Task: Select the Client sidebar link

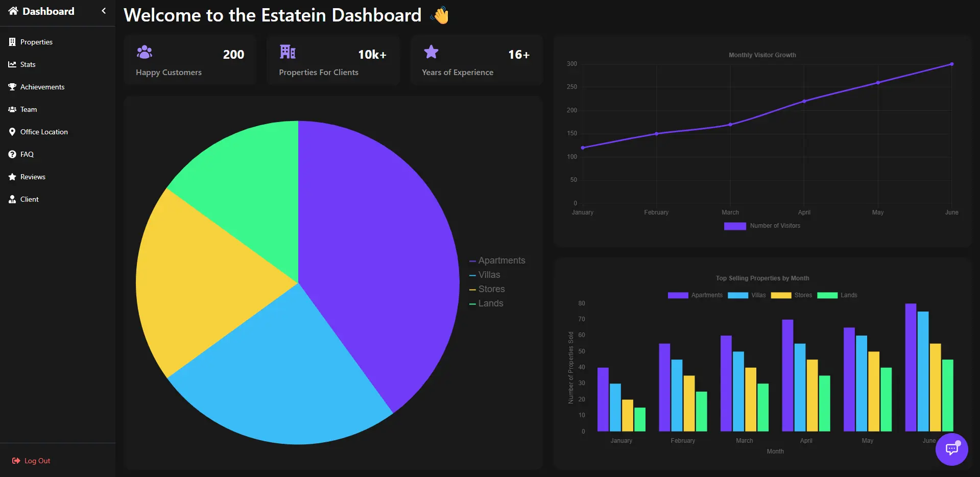Action: (29, 199)
